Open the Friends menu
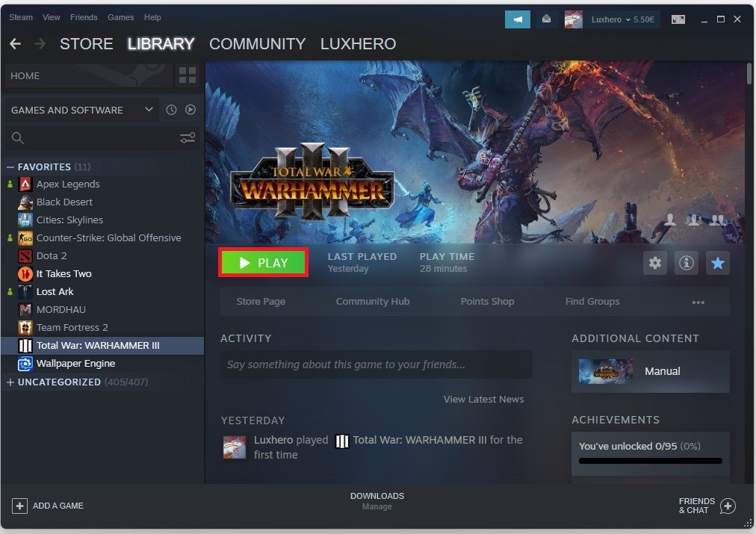The width and height of the screenshot is (756, 534). [84, 17]
